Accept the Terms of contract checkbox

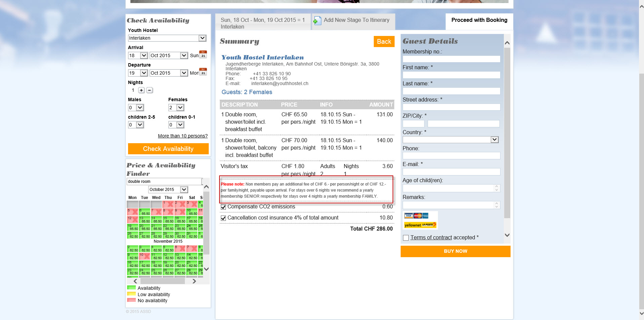(406, 238)
